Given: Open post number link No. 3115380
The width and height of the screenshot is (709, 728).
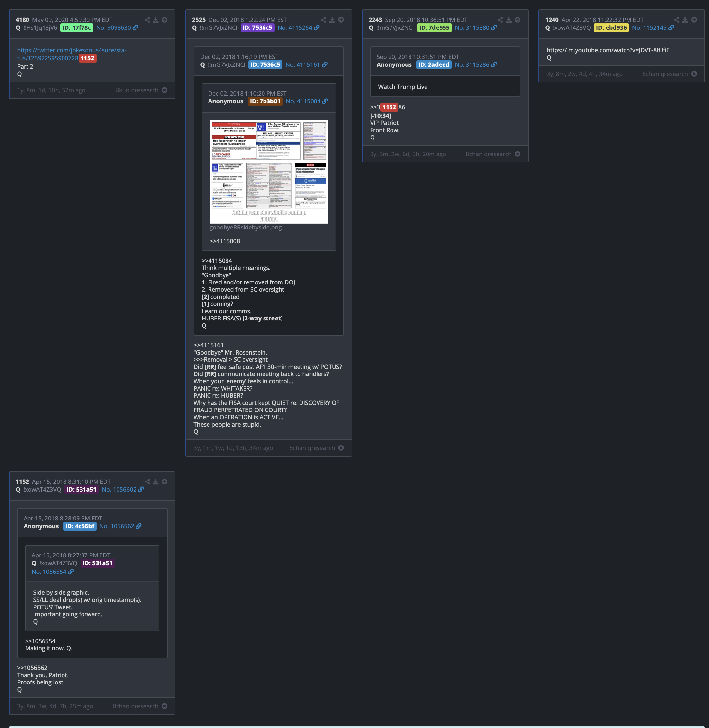Looking at the screenshot, I should pyautogui.click(x=472, y=27).
